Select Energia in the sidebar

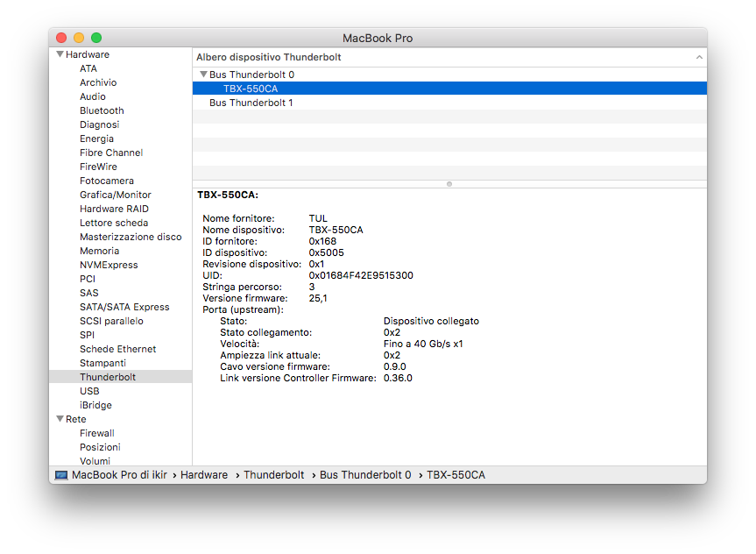click(96, 138)
